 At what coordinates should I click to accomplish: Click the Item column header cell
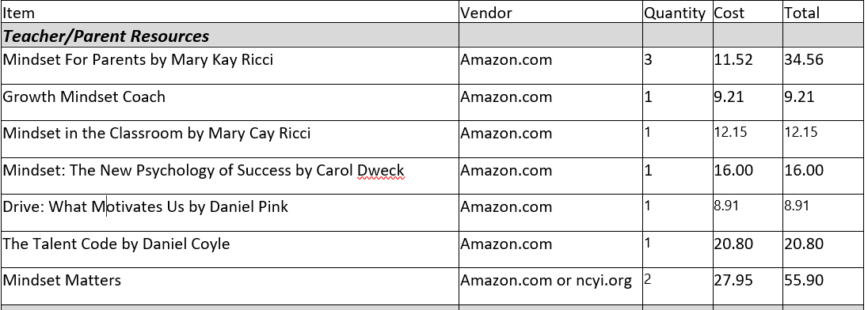pos(229,12)
